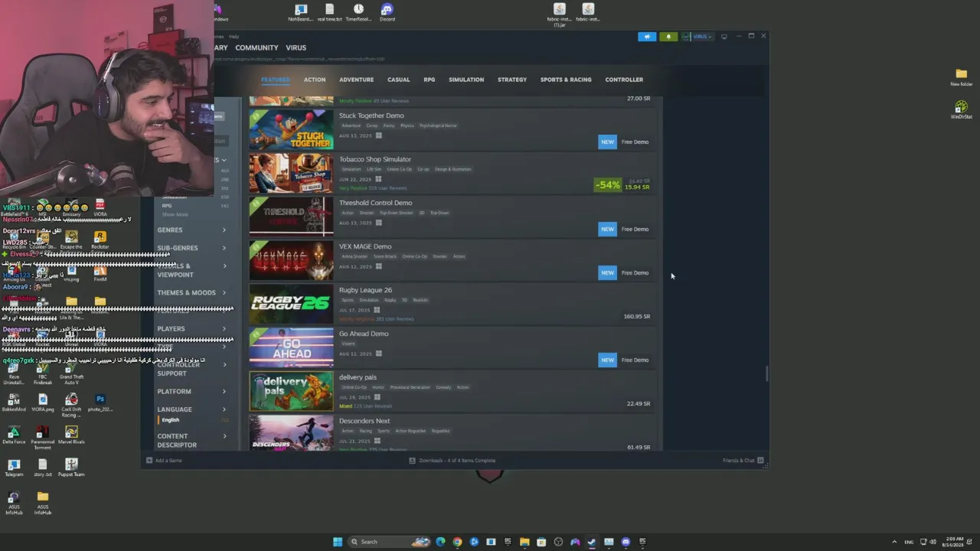Expand the GENRES filter section

point(192,230)
